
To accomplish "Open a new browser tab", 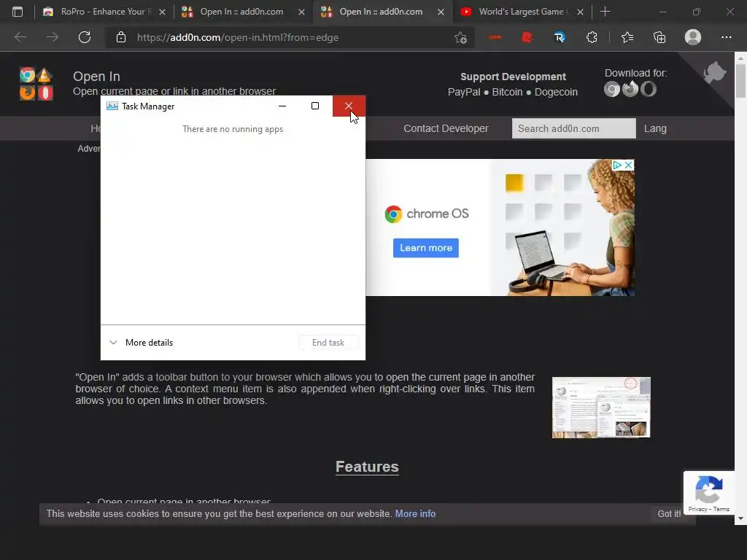I will coord(605,12).
